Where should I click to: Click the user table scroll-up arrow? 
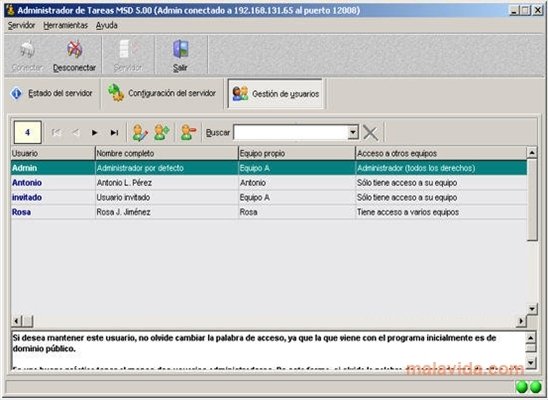(x=532, y=153)
